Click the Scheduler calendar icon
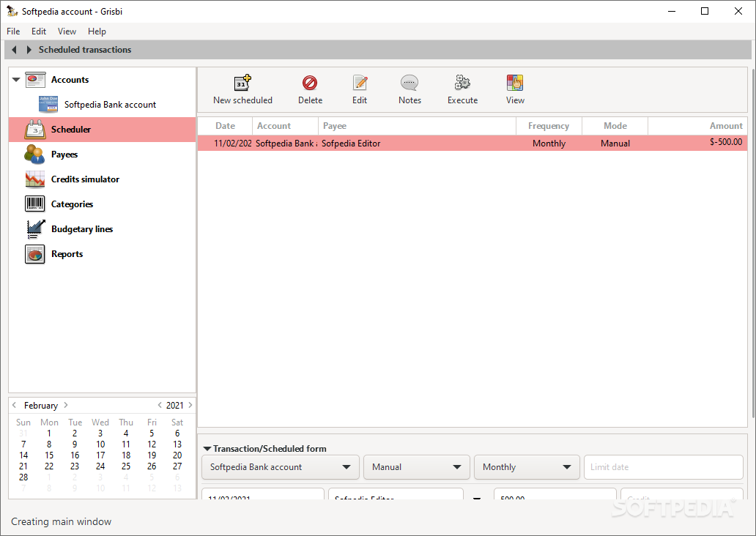The image size is (756, 536). pos(35,130)
